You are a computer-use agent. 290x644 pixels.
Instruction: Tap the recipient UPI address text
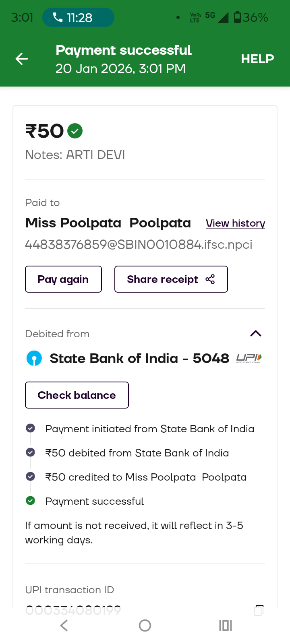click(x=139, y=245)
